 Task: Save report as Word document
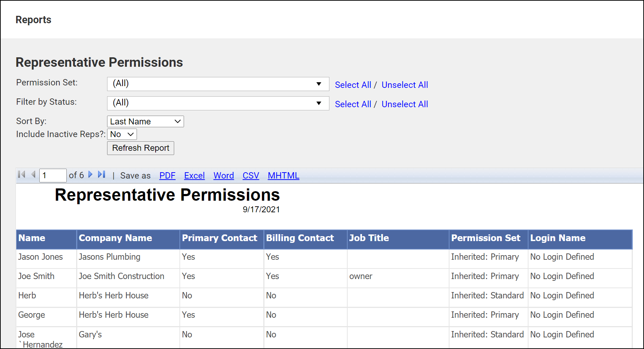223,176
